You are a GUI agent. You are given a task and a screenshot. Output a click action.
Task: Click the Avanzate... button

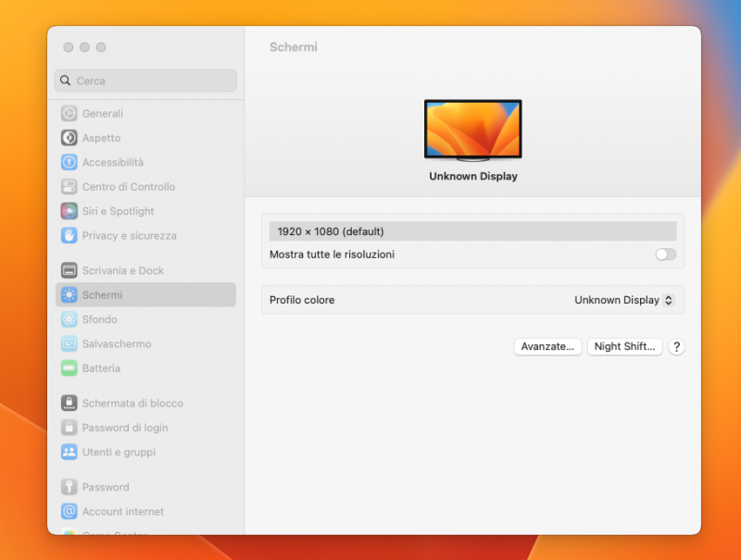pyautogui.click(x=547, y=346)
